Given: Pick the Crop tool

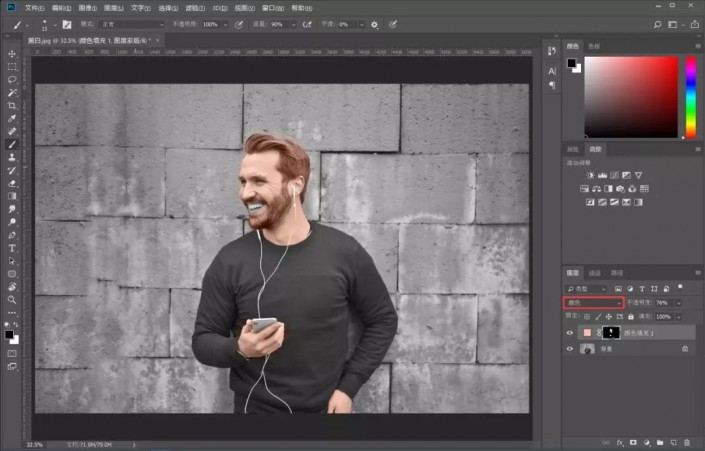Looking at the screenshot, I should coord(12,105).
